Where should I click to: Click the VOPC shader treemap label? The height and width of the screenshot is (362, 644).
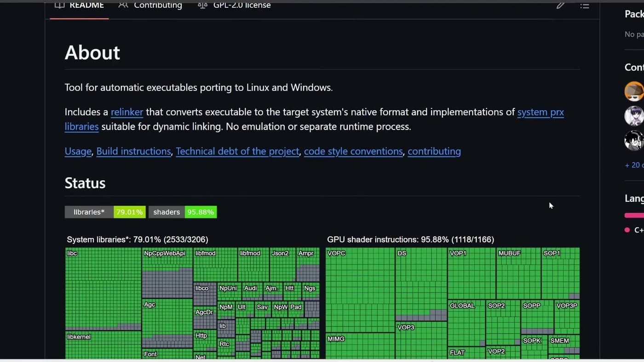pyautogui.click(x=336, y=253)
